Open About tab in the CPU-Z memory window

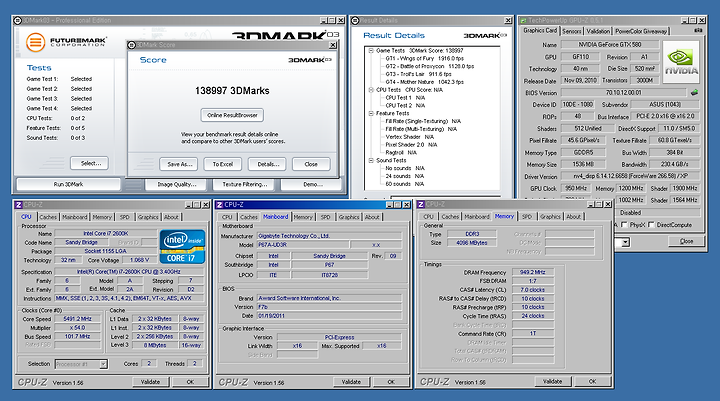[x=573, y=216]
